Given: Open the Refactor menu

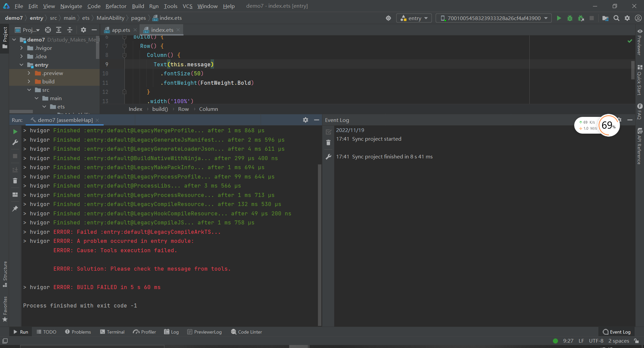Looking at the screenshot, I should coord(116,6).
